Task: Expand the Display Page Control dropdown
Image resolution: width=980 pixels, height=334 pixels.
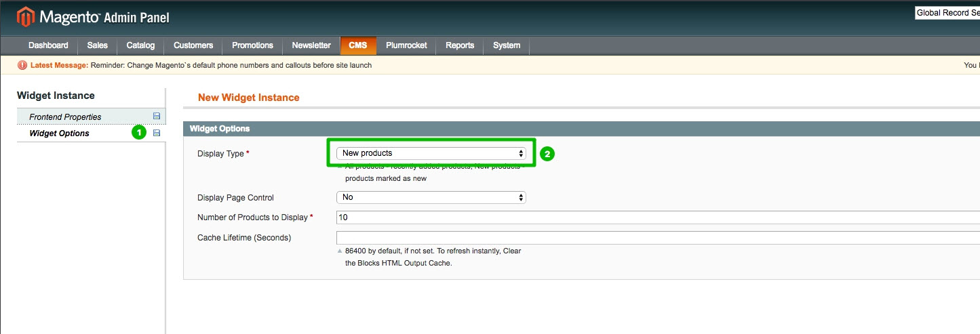Action: click(x=431, y=197)
